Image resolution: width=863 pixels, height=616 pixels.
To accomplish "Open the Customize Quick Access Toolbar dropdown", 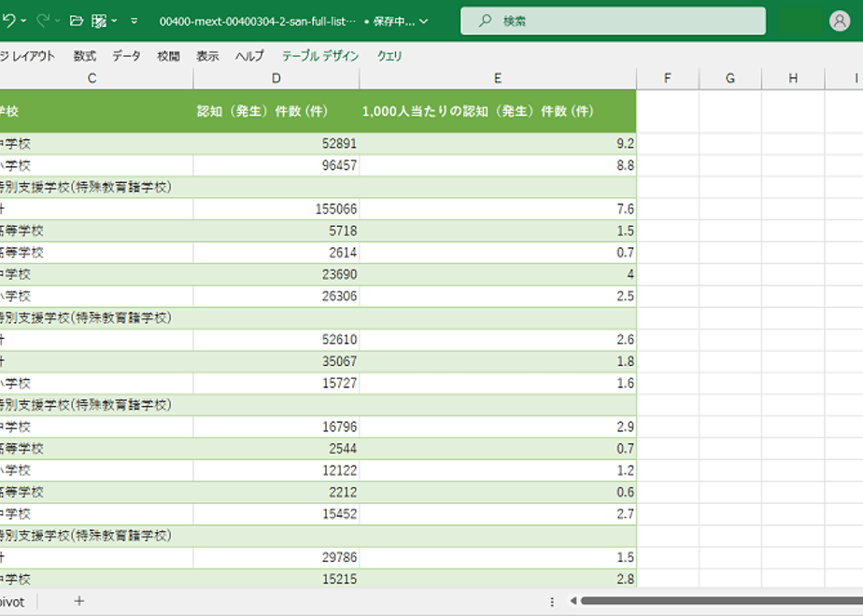I will coord(134,21).
